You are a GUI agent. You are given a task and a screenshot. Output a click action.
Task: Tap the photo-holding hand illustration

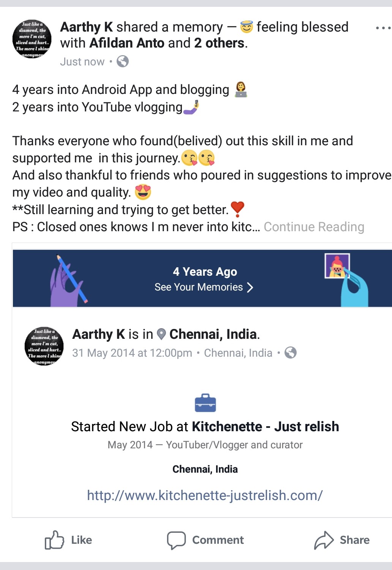pyautogui.click(x=346, y=280)
